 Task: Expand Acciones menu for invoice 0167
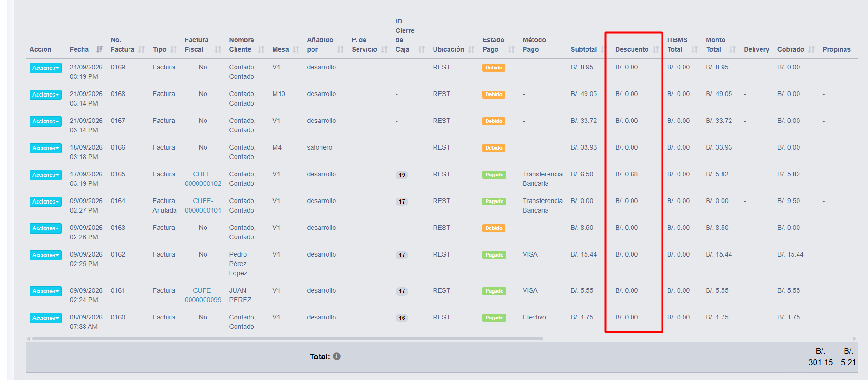point(46,122)
